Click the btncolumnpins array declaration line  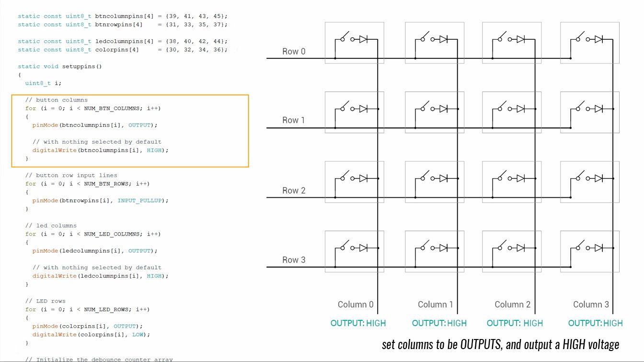123,16
